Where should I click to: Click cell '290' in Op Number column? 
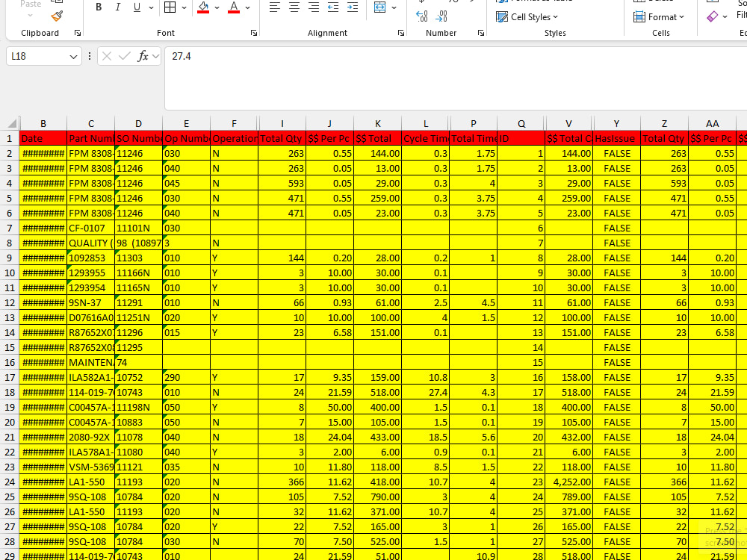(x=186, y=378)
